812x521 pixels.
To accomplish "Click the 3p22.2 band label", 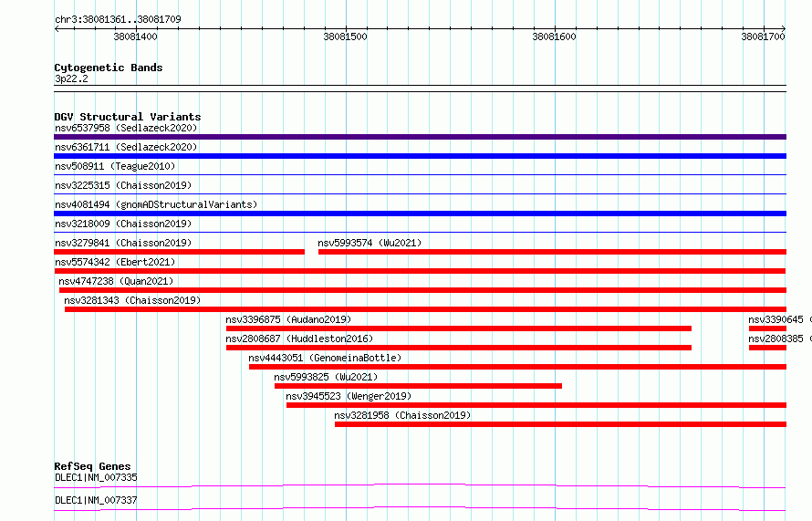I will [x=71, y=78].
